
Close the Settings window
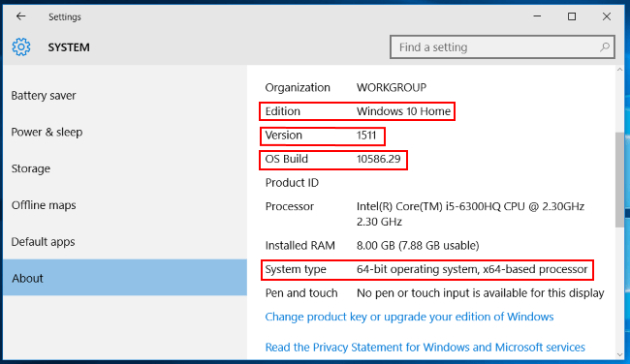(607, 16)
